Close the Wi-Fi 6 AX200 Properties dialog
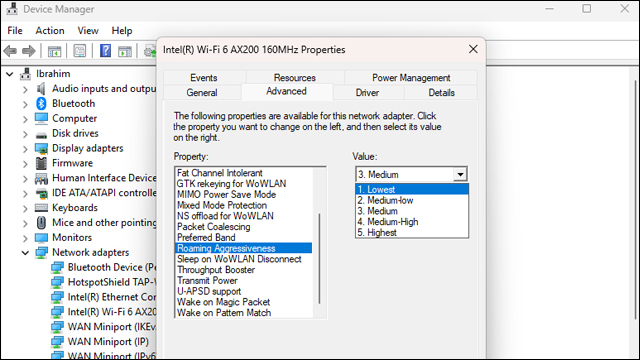This screenshot has height=360, width=640. 473,49
